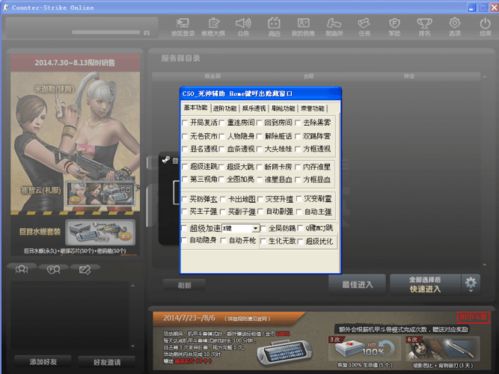Toggle the 显名透视 checkbox
This screenshot has height=374, width=499.
185,149
